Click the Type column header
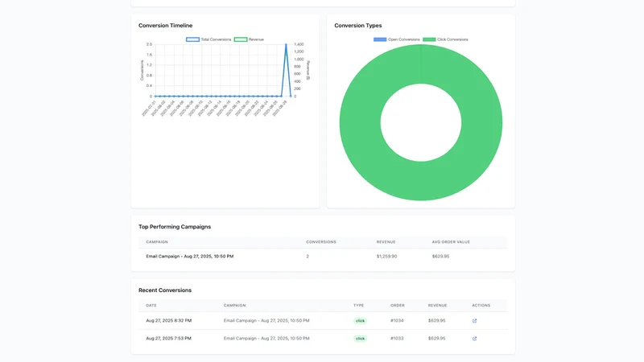This screenshot has width=644, height=362. pos(358,306)
